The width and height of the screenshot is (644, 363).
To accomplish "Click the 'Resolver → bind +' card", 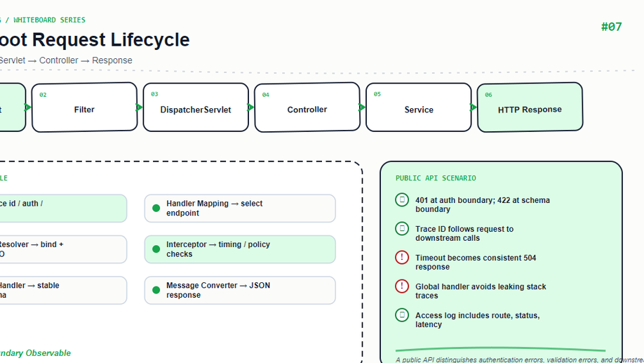I will (63, 249).
